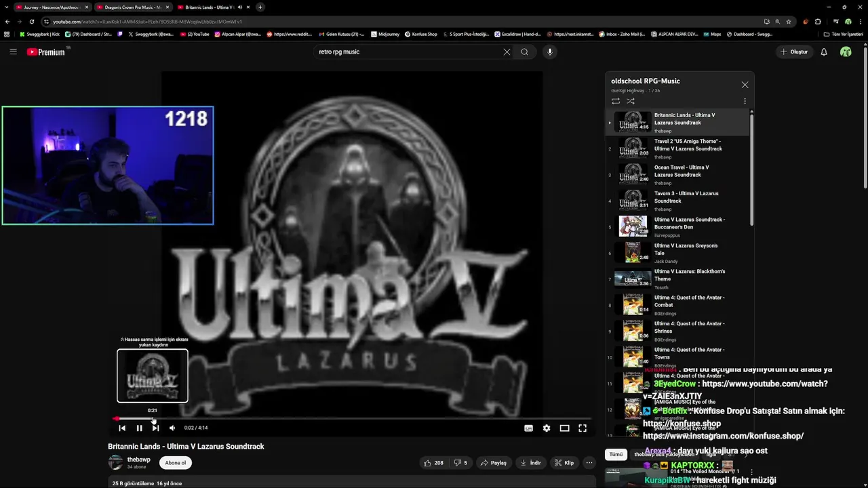Viewport: 868px width, 488px height.
Task: Toggle subtitles on the player
Action: coord(528,428)
